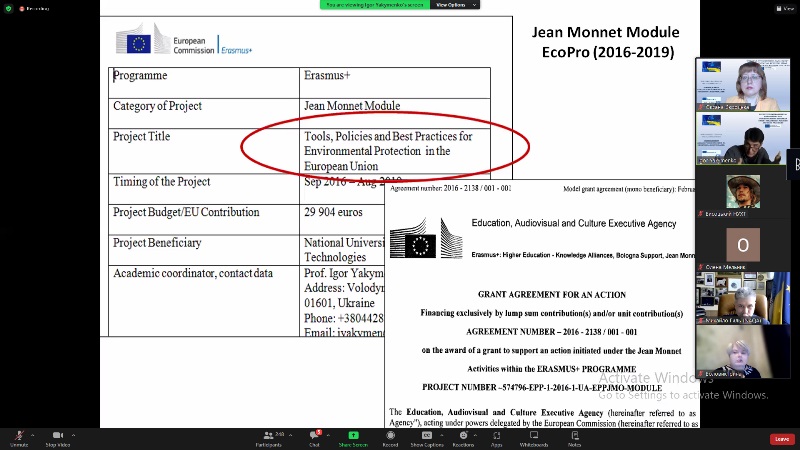Leave the meeting with the red Leave button
Viewport: 800px width, 450px height.
(782, 439)
